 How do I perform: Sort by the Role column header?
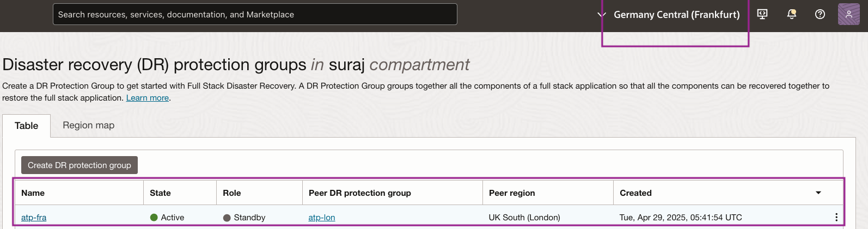232,193
